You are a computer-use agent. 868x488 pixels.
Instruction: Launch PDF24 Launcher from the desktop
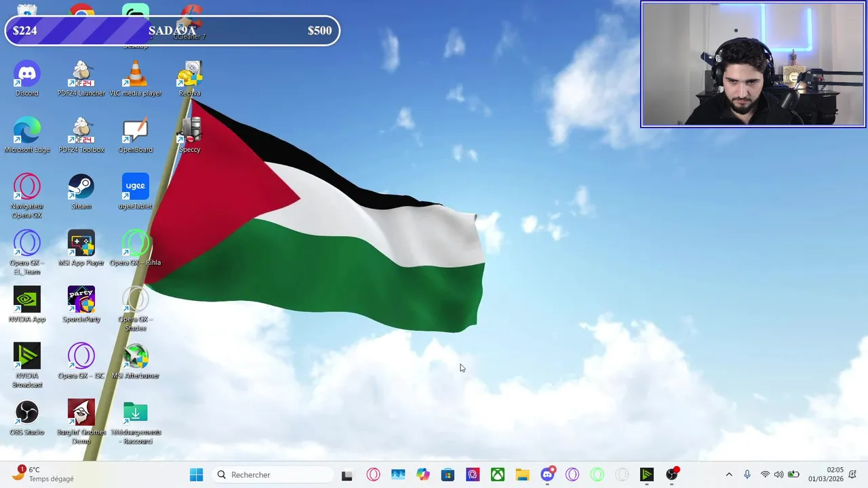tap(81, 79)
